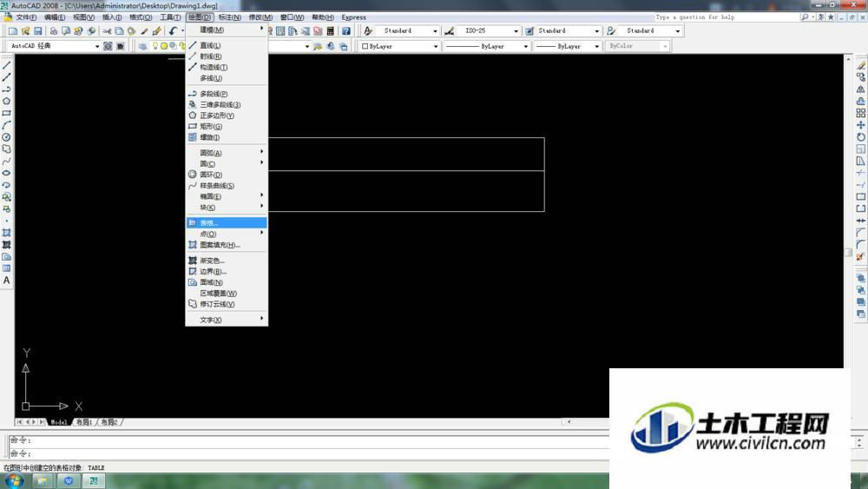Click the blue Help question mark icon
Screen dimensions: 868x489
[346, 31]
